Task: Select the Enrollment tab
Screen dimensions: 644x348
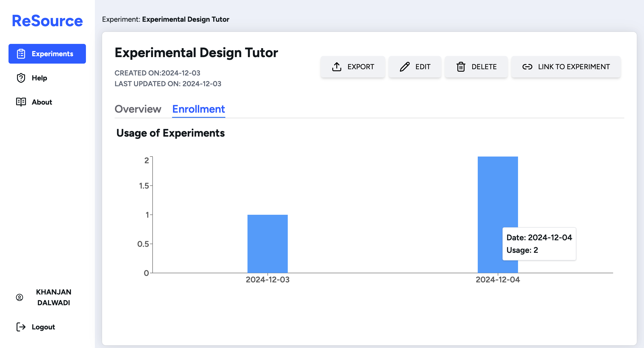Action: click(198, 109)
